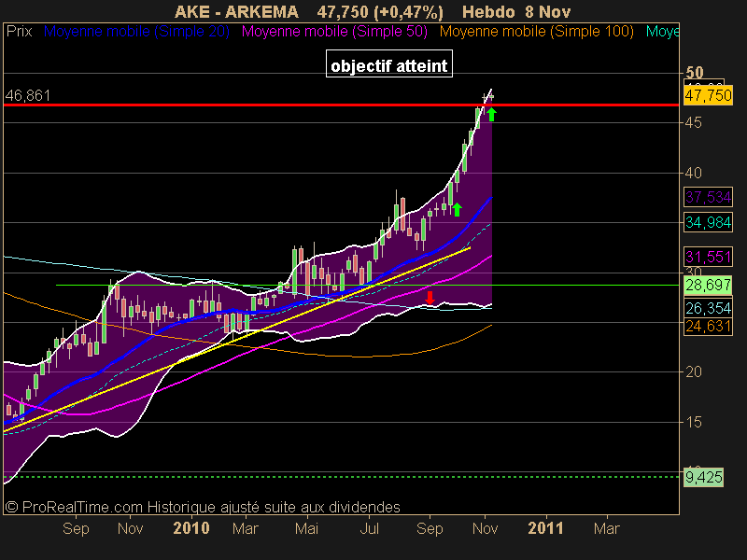Click the Hebdo 8 Nov timeframe text
747x560 pixels.
516,11
